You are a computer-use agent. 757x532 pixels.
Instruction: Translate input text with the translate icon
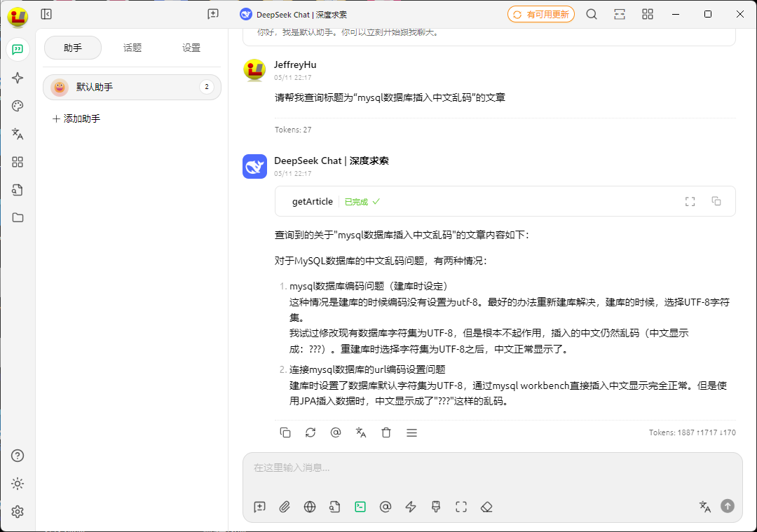click(705, 506)
